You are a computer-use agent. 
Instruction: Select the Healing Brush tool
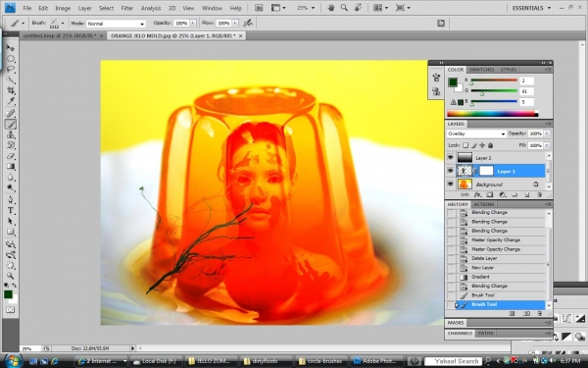point(11,114)
